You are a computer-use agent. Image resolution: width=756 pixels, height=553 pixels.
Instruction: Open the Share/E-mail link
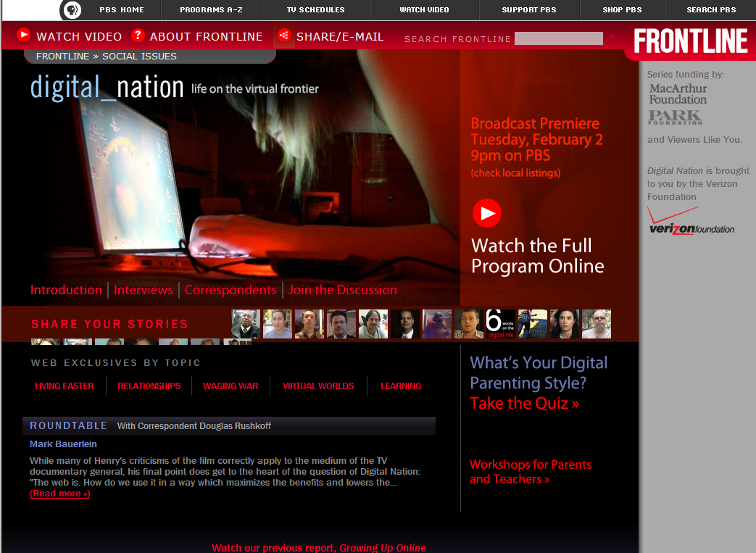pyautogui.click(x=340, y=37)
